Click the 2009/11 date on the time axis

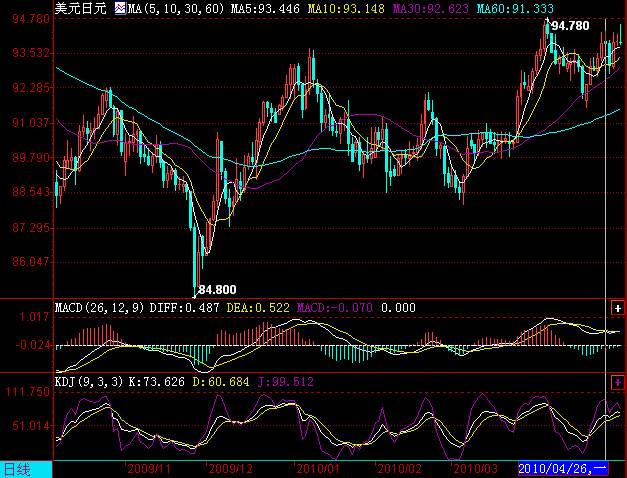click(x=149, y=469)
